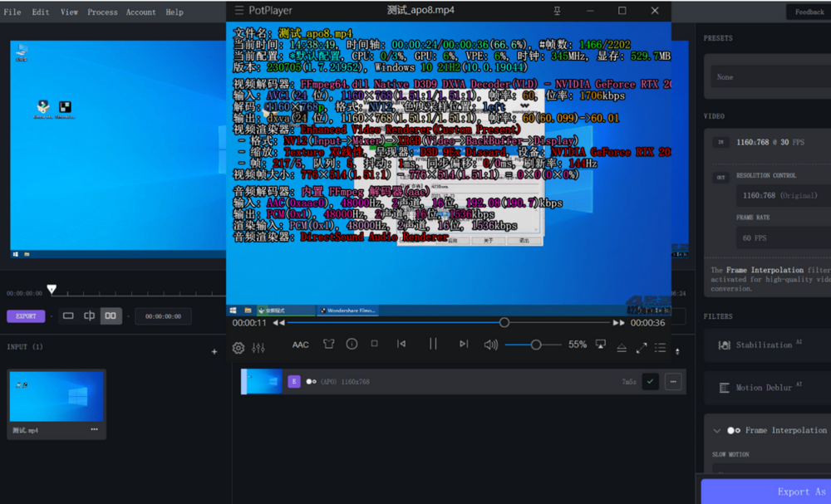Click the purple E badge on export row

[x=293, y=381]
